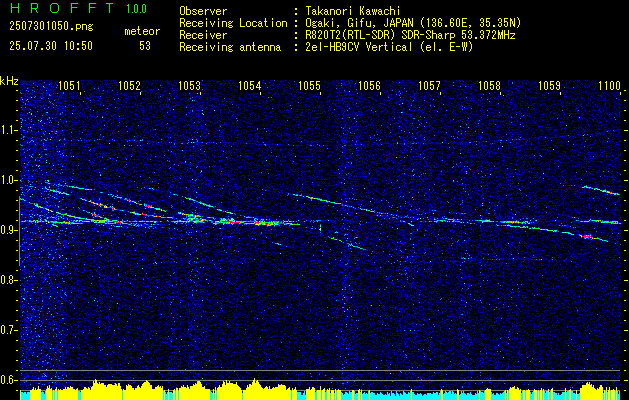Click the 1100 time marker

pyautogui.click(x=609, y=85)
